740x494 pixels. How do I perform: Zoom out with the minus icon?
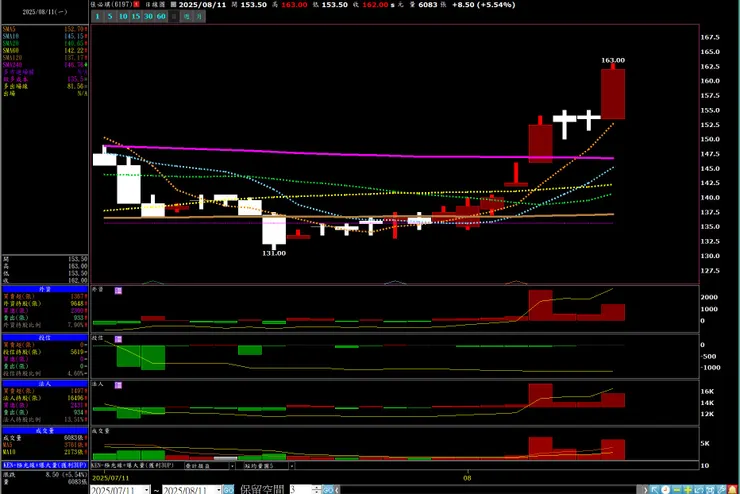(677, 490)
